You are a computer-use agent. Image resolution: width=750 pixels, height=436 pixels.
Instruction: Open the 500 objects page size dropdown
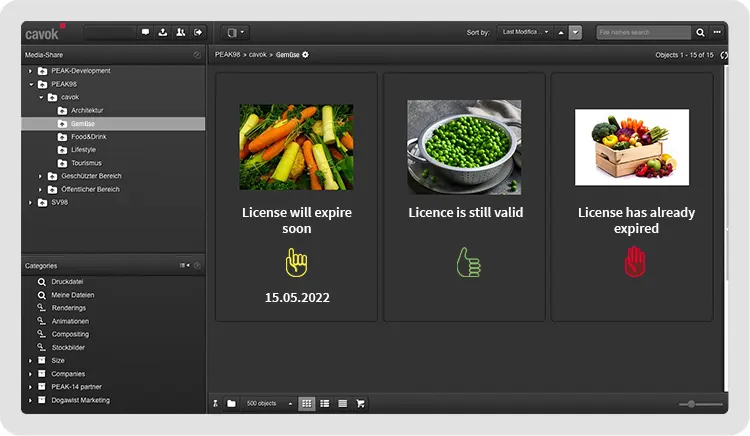(268, 403)
